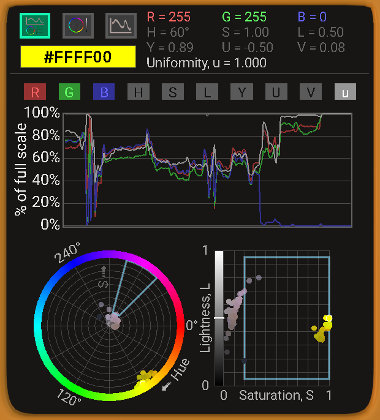Screen dimensions: 380x420
Task: Click the H = 60° readout
Action: point(168,32)
